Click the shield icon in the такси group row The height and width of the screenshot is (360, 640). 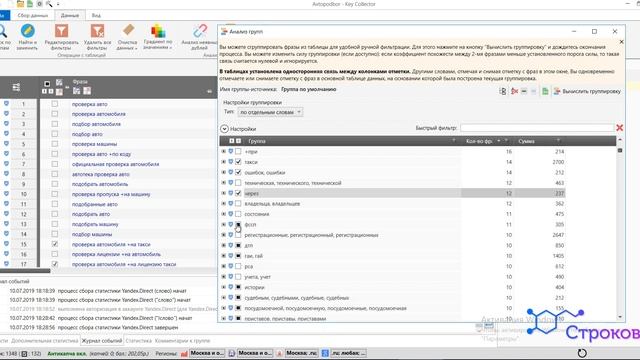(231, 162)
